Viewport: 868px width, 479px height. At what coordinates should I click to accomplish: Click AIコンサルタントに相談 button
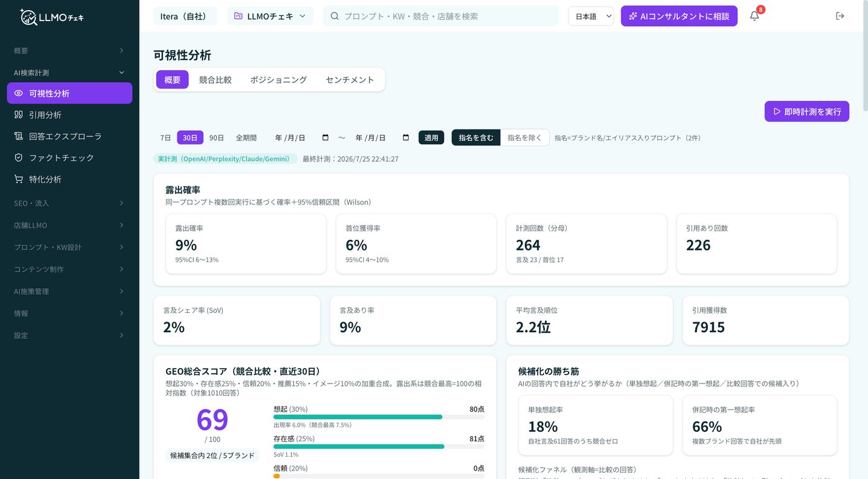679,16
